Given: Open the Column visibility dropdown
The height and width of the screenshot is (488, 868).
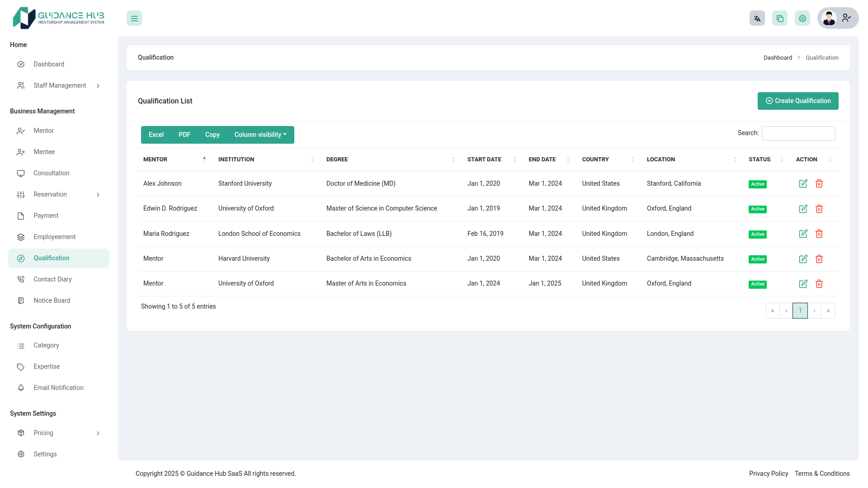Looking at the screenshot, I should tap(260, 135).
